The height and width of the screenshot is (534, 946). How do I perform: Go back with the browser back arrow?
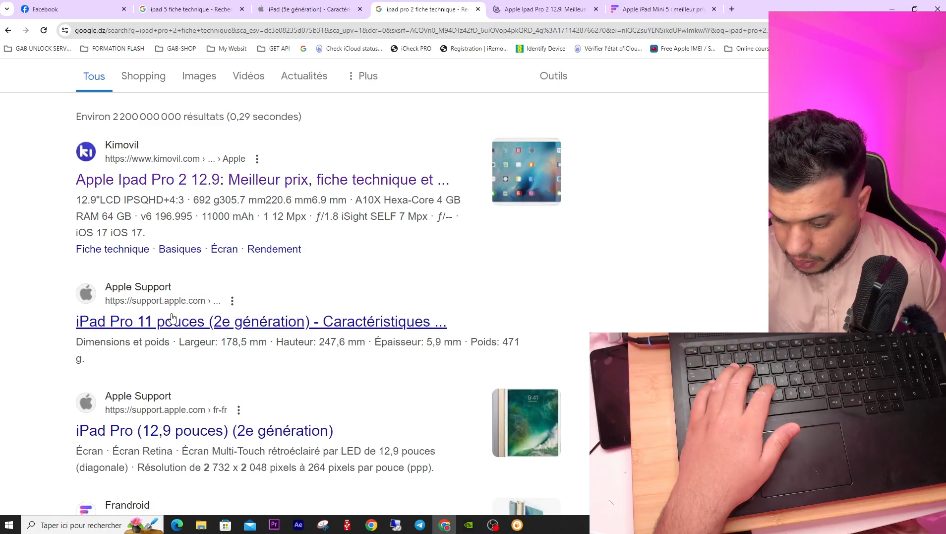tap(8, 30)
